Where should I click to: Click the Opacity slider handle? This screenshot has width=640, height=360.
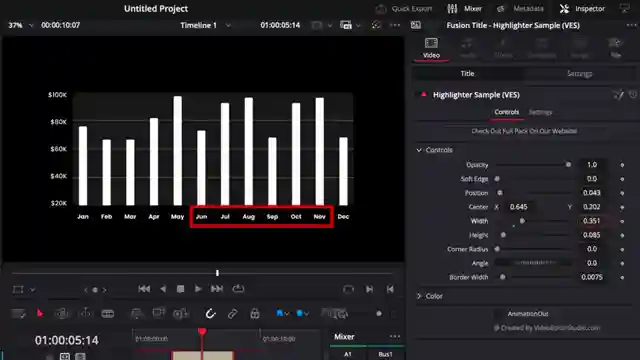pos(568,165)
